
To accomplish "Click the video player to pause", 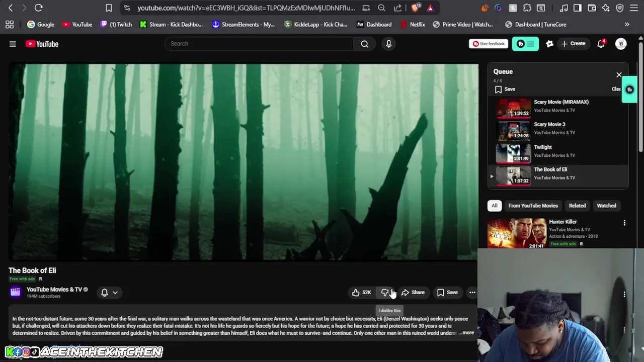I will 244,162.
